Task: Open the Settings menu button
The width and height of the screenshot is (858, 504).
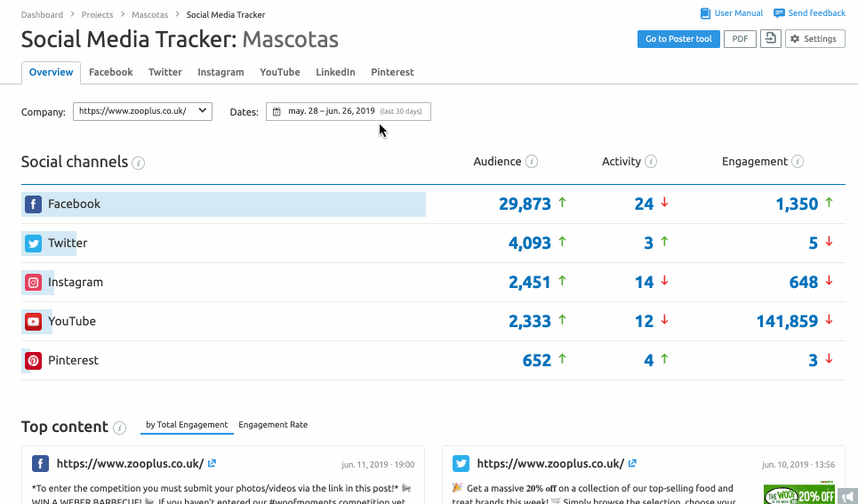Action: point(814,39)
